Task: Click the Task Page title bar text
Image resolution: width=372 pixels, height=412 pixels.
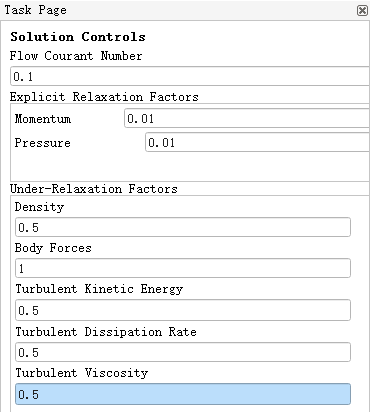Action: tap(36, 10)
